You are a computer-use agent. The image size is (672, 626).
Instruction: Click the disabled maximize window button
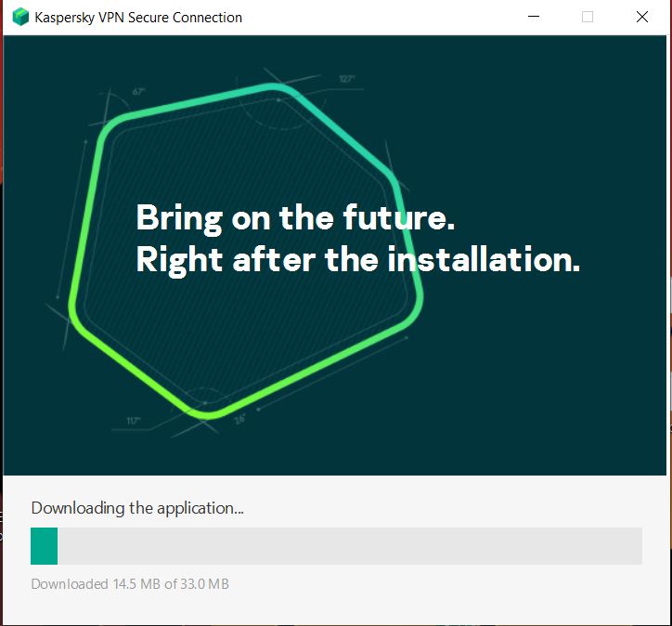point(588,17)
